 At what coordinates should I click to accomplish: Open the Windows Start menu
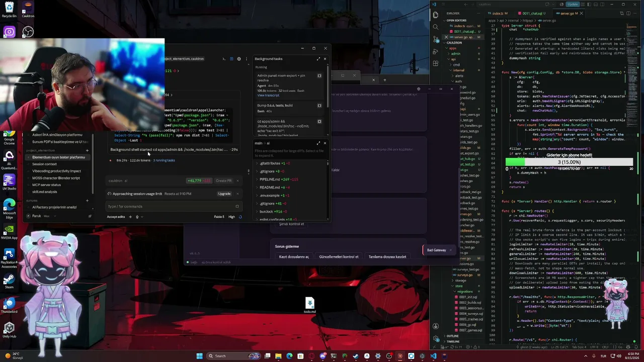pyautogui.click(x=199, y=356)
